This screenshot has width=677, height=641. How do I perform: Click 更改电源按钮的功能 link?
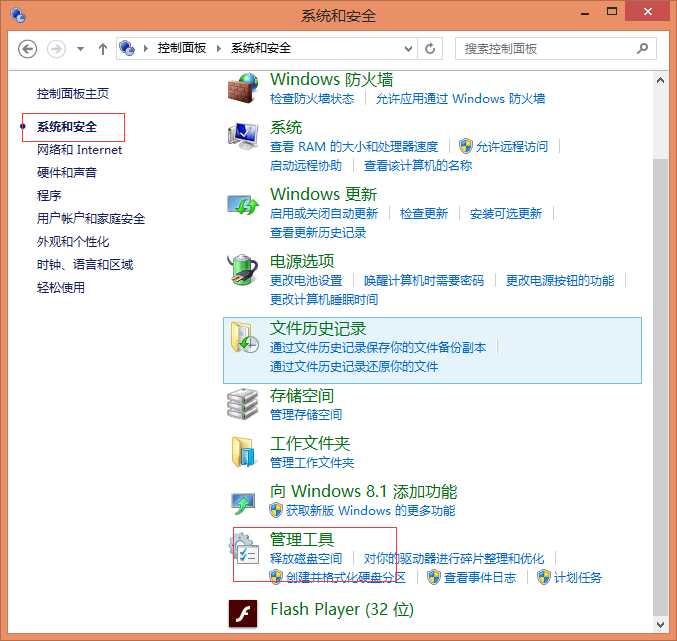[x=560, y=281]
